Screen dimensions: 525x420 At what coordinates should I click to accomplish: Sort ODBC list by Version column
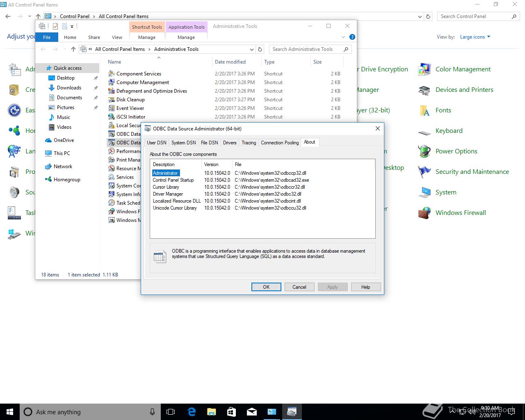tap(216, 164)
